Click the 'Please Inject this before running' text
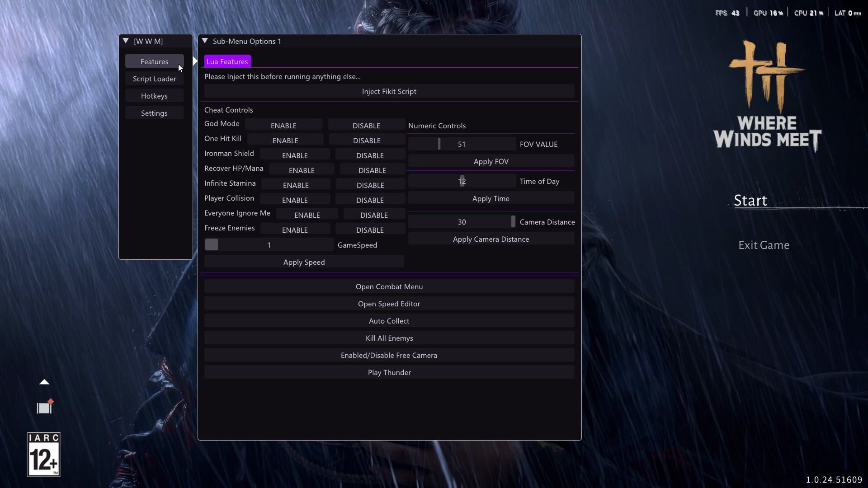 [283, 76]
